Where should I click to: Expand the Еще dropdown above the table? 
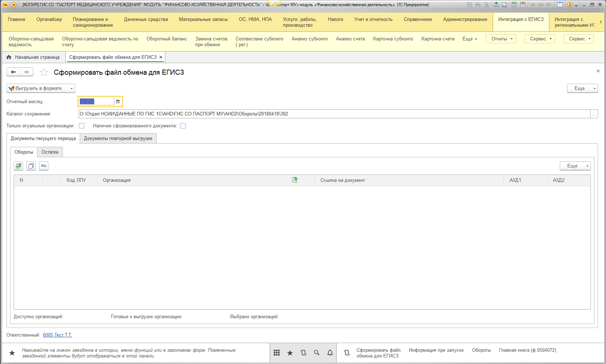tap(575, 166)
